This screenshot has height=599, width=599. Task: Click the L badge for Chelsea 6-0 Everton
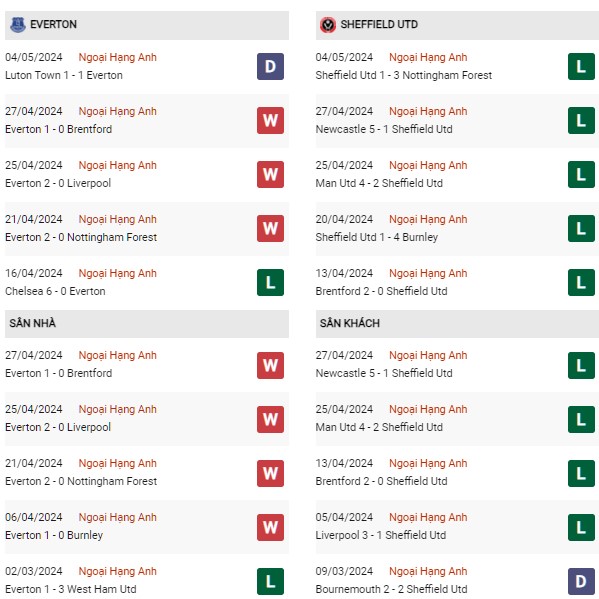coord(270,283)
